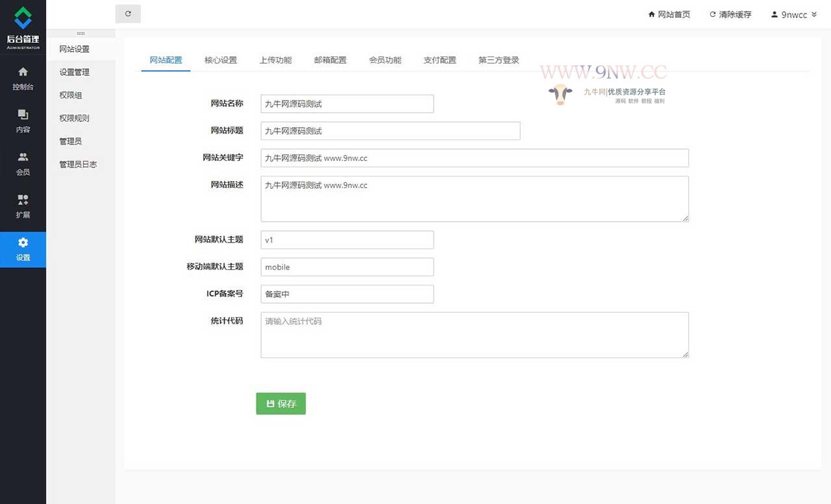Click into 网站描述 textarea
The image size is (831, 504).
pyautogui.click(x=475, y=199)
